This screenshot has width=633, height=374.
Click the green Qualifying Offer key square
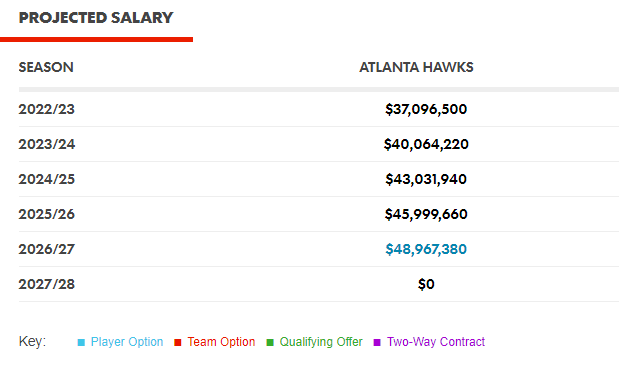tap(270, 342)
